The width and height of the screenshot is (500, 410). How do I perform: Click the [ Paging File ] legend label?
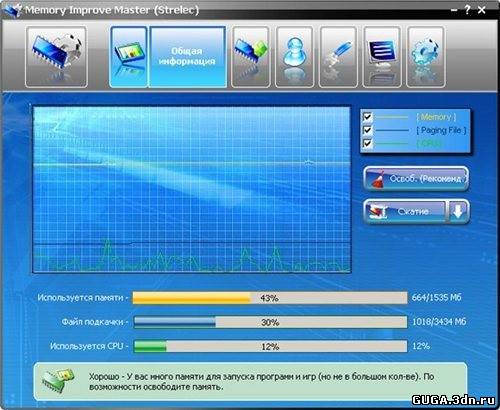click(441, 130)
